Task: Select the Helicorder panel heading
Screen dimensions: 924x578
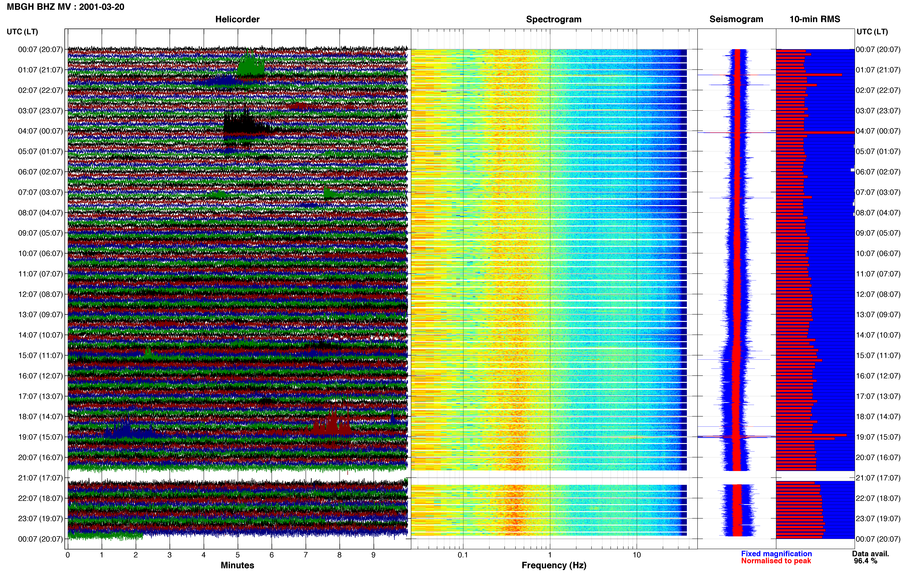Action: (x=237, y=19)
